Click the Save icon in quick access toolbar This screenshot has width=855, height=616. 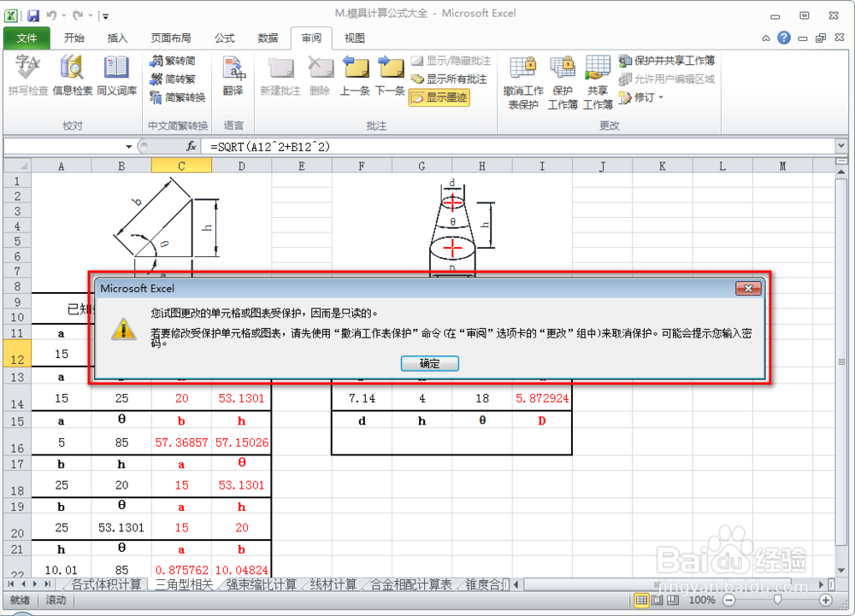(33, 15)
